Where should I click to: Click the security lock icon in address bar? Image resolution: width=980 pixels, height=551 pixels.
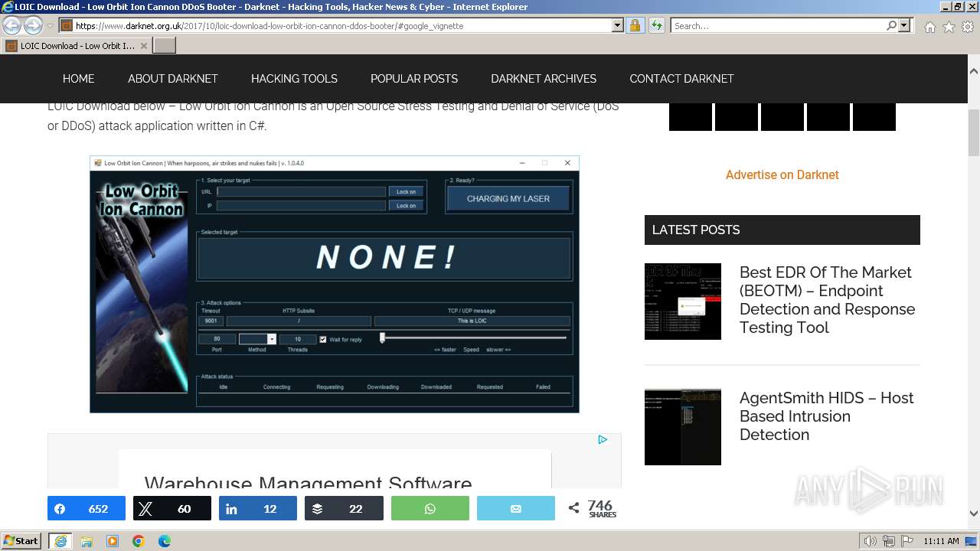click(635, 25)
